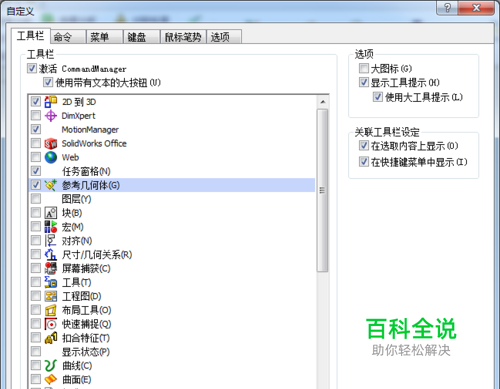This screenshot has width=500, height=389.
Task: Click the 布局工具(O) icon
Action: pos(51,310)
